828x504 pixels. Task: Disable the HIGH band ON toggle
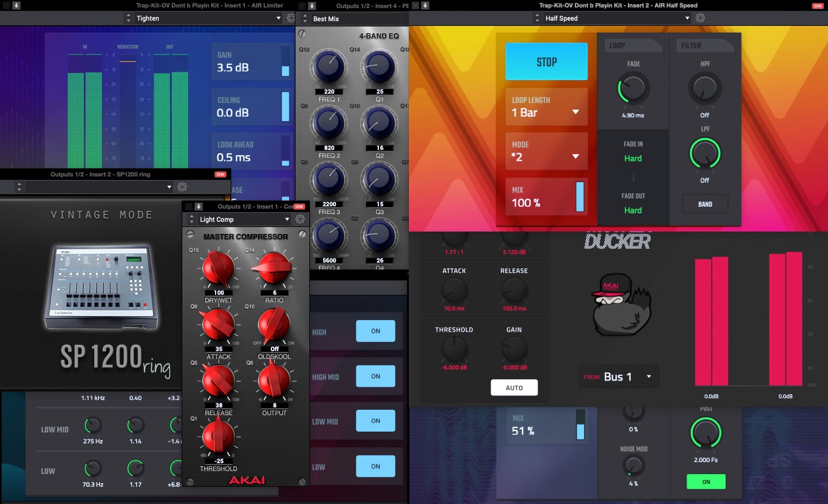[x=375, y=331]
